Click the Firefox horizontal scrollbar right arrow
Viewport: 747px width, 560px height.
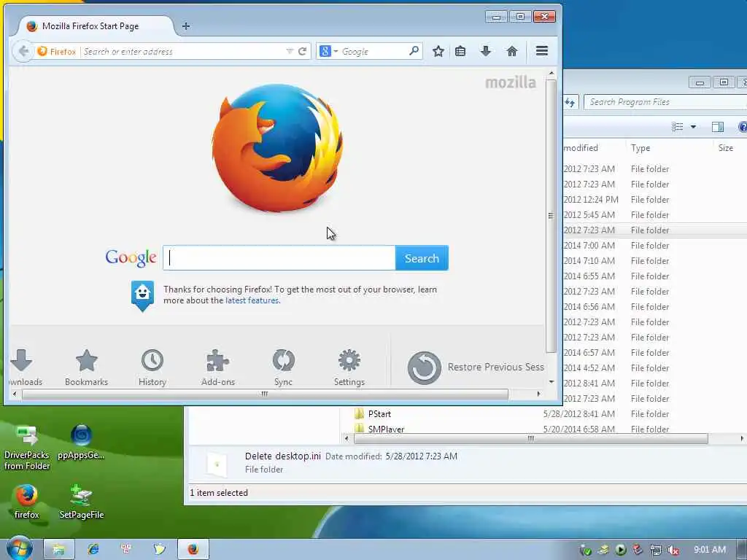pos(539,394)
